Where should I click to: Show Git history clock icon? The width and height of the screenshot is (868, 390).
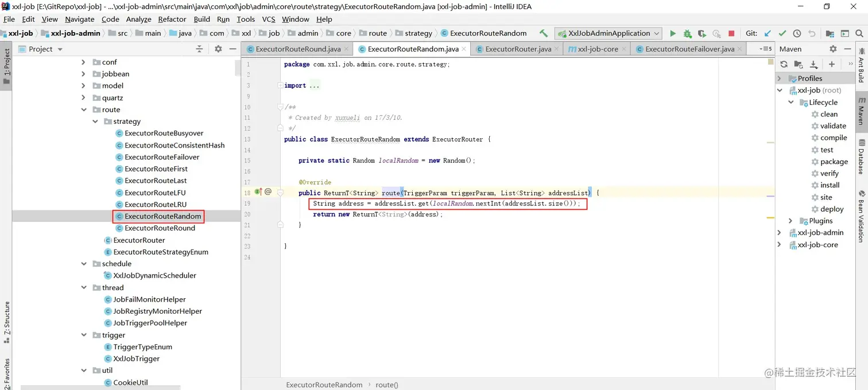coord(797,33)
